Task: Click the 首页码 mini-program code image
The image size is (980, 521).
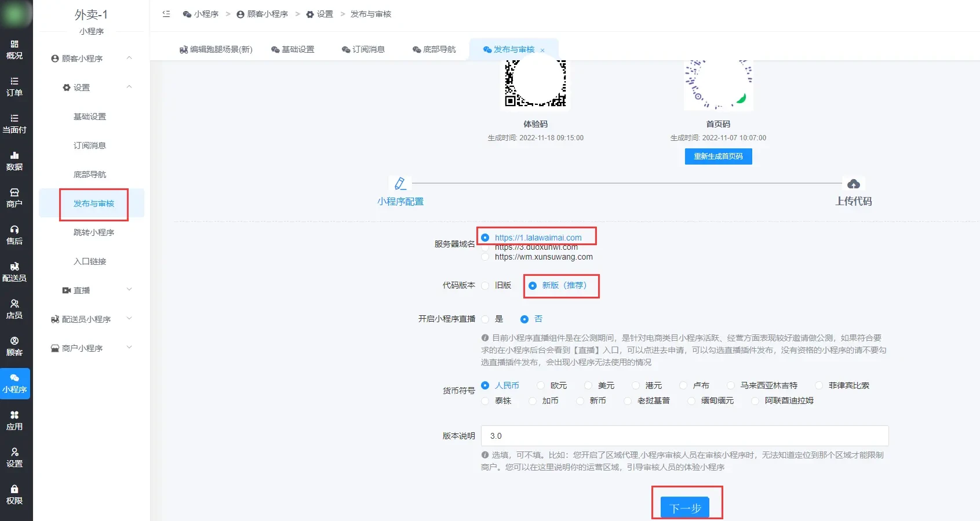Action: pos(719,85)
